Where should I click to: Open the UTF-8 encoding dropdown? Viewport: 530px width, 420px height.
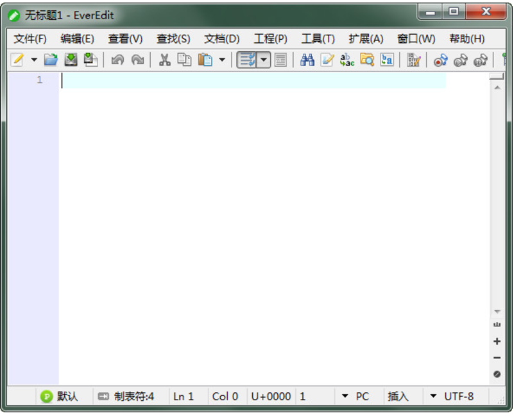coord(452,396)
